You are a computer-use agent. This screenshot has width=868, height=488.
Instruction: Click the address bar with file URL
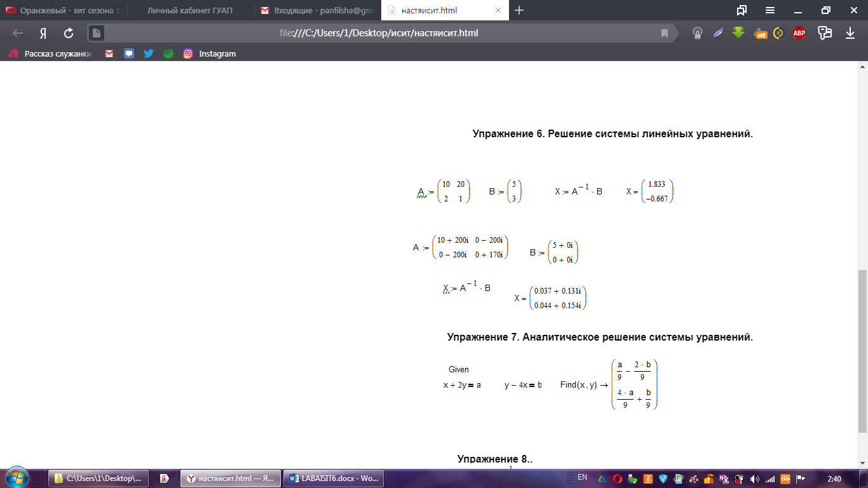click(379, 33)
